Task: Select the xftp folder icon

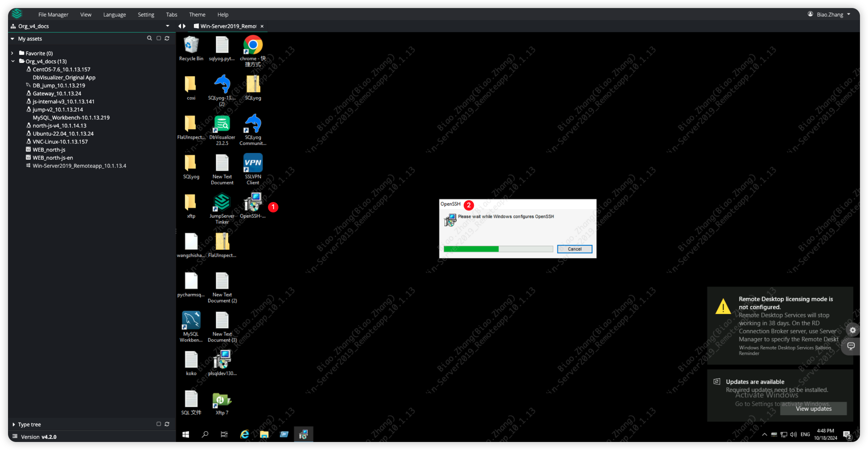Action: tap(191, 206)
